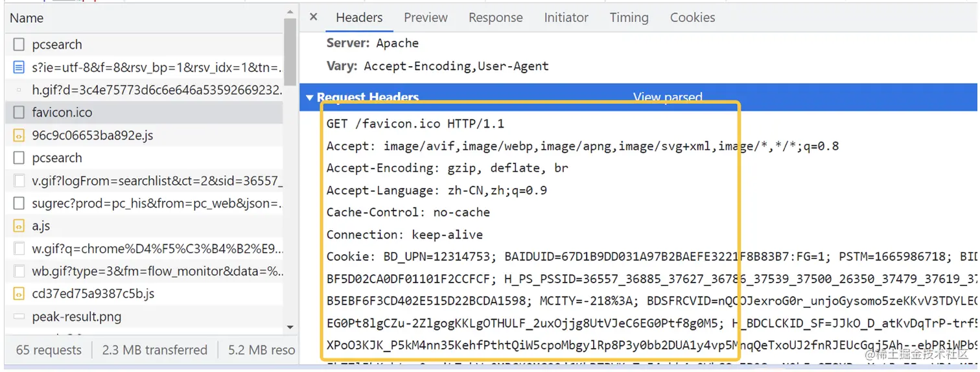The image size is (980, 372).
Task: Click the file icon next to favicon.ico
Action: [19, 113]
